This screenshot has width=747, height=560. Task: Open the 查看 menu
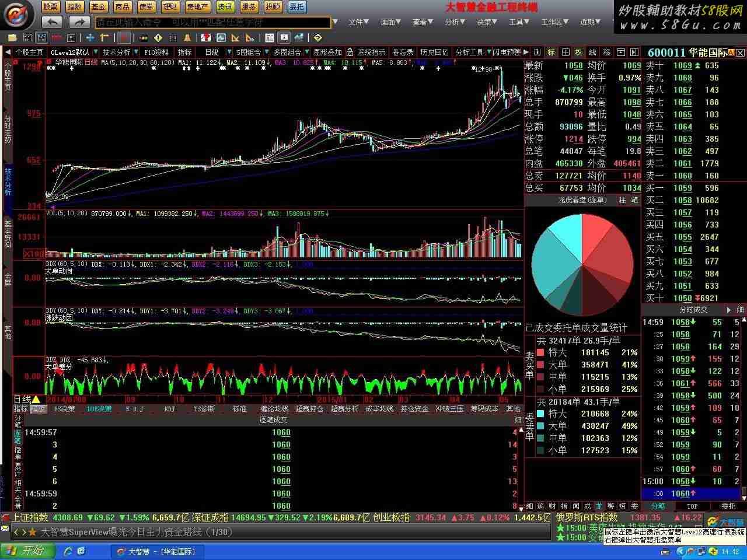423,22
